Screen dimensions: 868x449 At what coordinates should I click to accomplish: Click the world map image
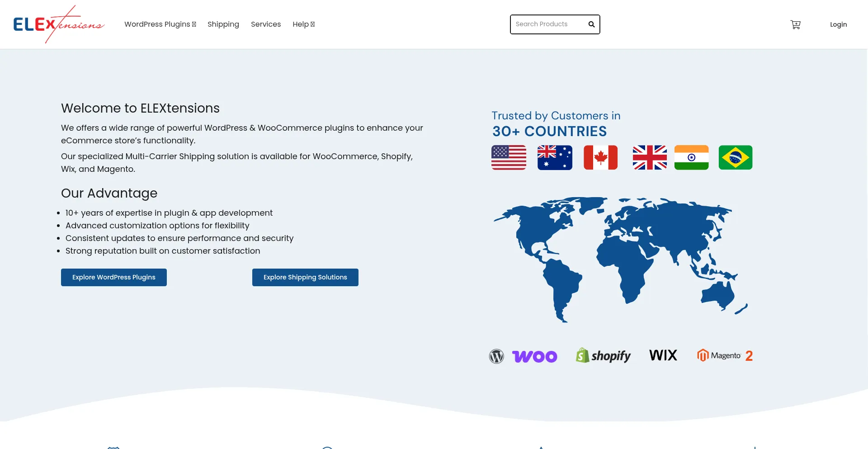[x=621, y=260]
